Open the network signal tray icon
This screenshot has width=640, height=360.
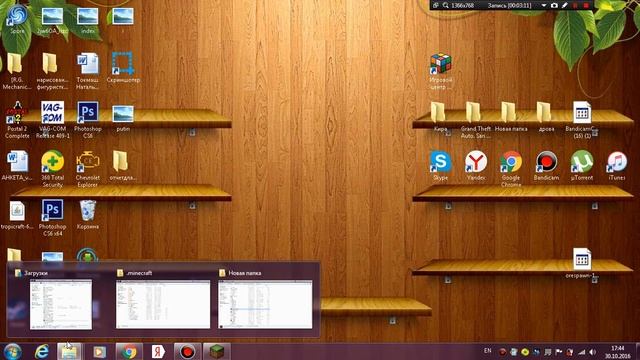581,352
